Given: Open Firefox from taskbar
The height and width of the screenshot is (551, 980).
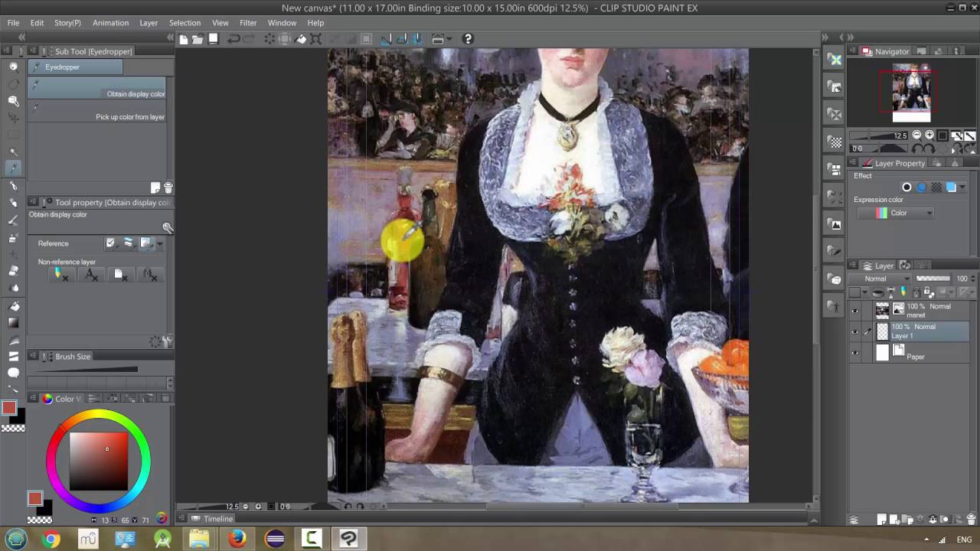Looking at the screenshot, I should click(x=237, y=540).
